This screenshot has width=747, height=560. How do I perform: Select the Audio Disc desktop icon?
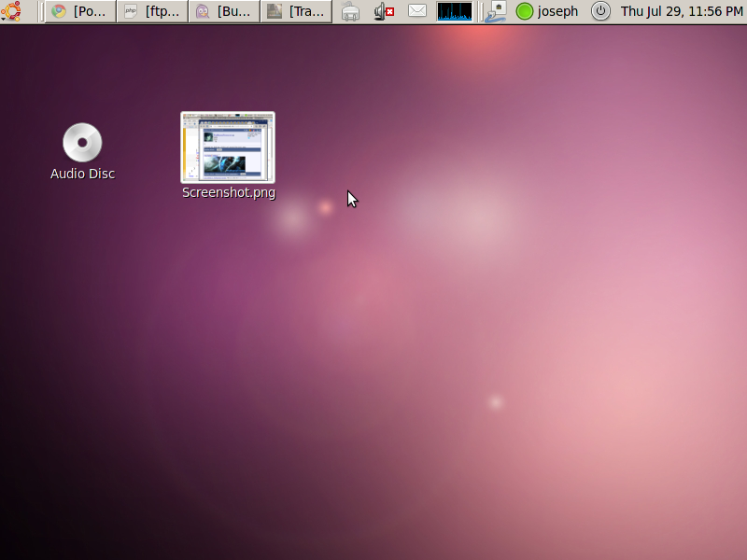[82, 143]
